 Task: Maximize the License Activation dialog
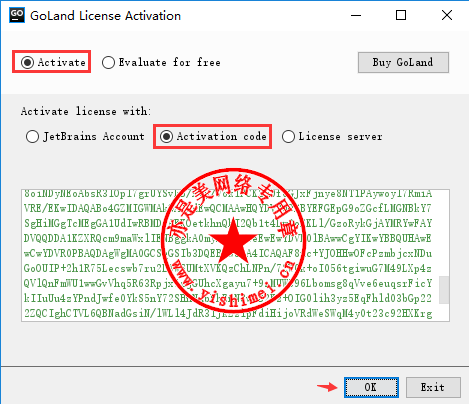click(401, 15)
